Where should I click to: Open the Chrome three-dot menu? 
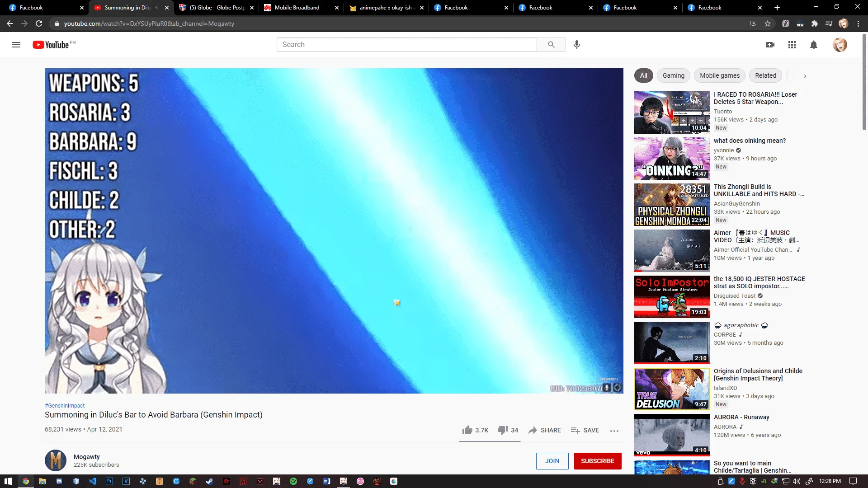[858, 23]
